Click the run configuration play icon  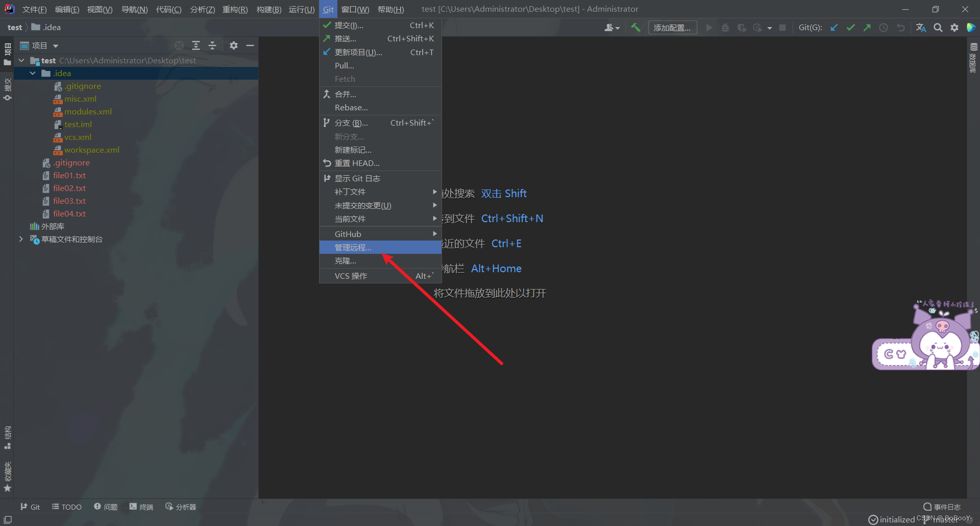pyautogui.click(x=709, y=28)
